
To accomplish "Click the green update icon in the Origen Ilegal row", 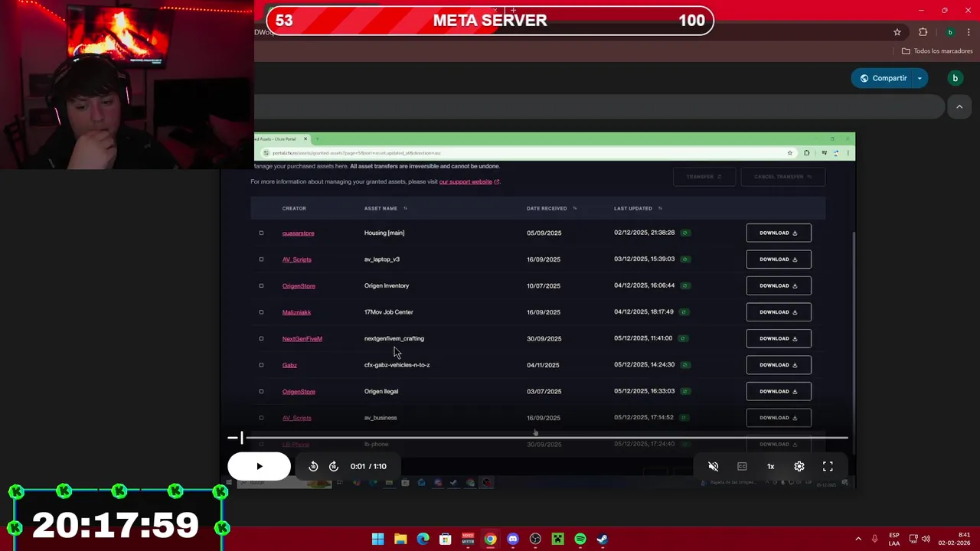I will coord(684,391).
